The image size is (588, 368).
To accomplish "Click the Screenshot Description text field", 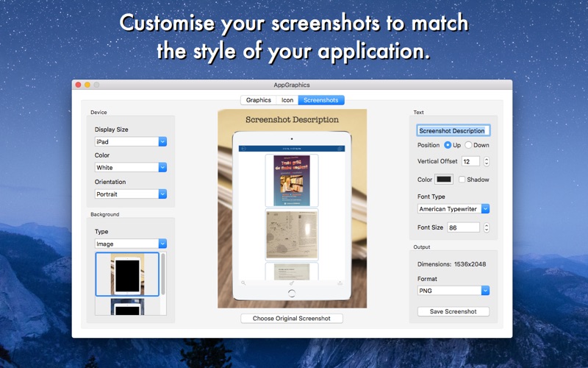I will click(453, 131).
